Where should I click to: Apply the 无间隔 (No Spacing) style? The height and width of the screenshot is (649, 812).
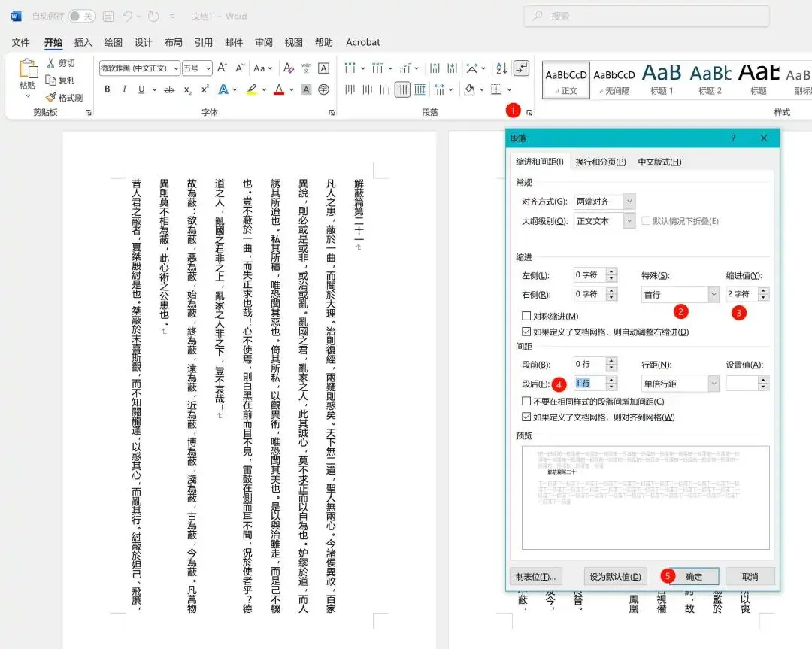(x=614, y=80)
